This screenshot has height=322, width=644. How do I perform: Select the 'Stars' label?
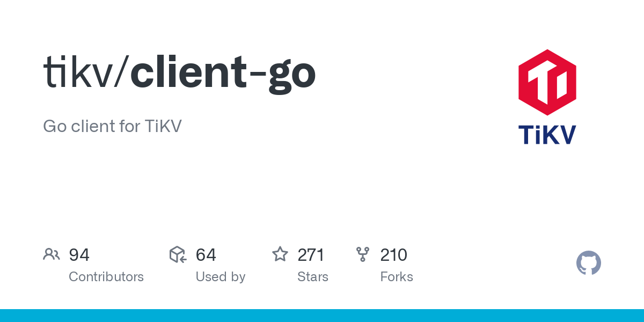[313, 277]
